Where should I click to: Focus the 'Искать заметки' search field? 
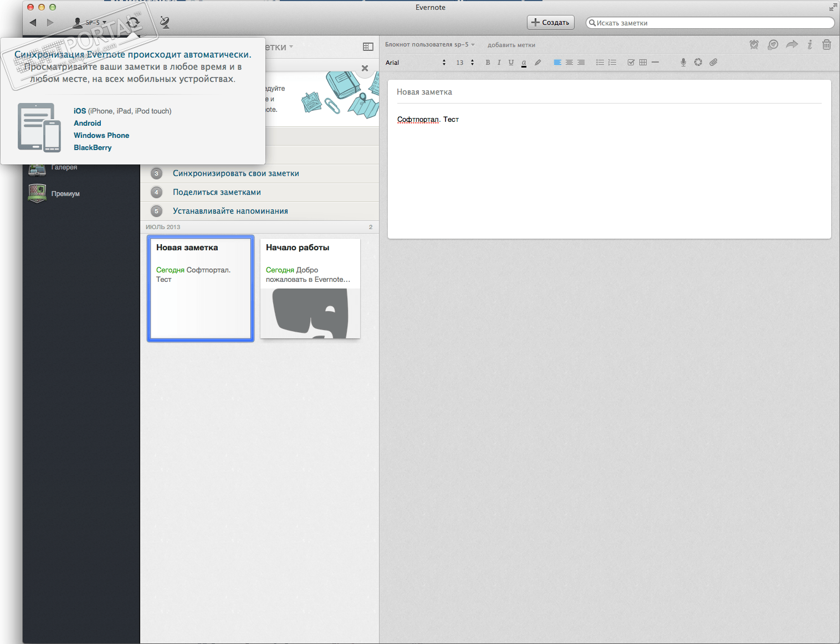click(x=710, y=23)
